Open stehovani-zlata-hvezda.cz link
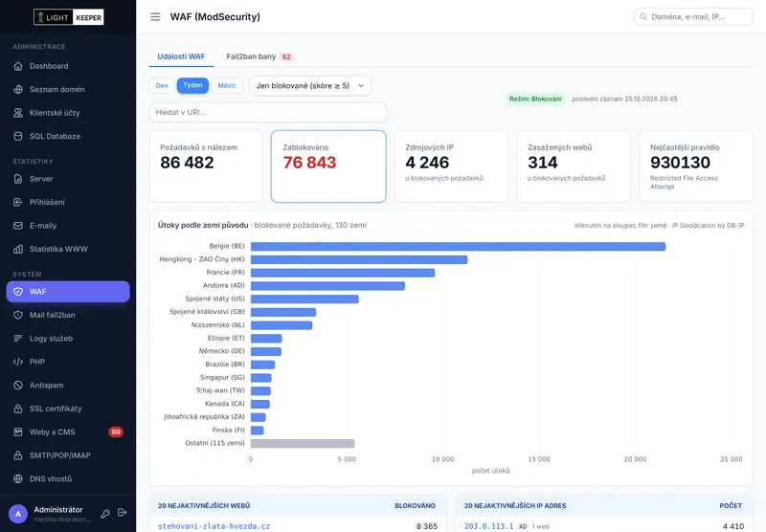The height and width of the screenshot is (532, 766). click(x=214, y=526)
